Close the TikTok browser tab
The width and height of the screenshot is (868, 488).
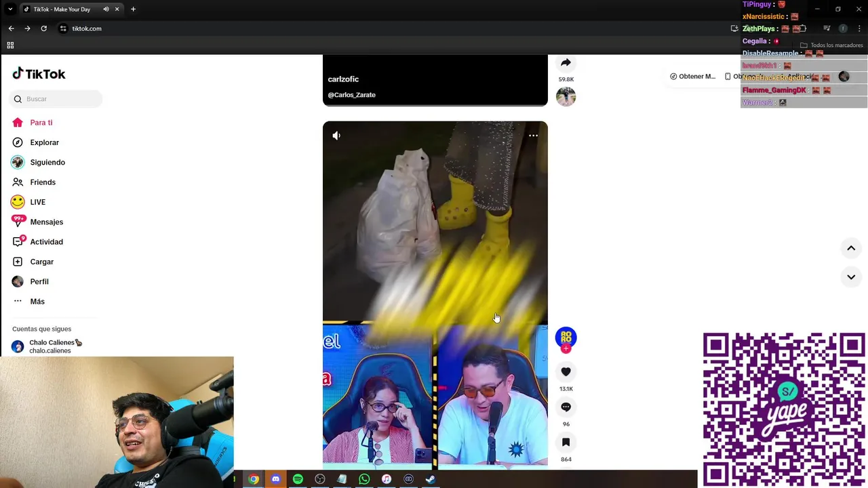[117, 9]
